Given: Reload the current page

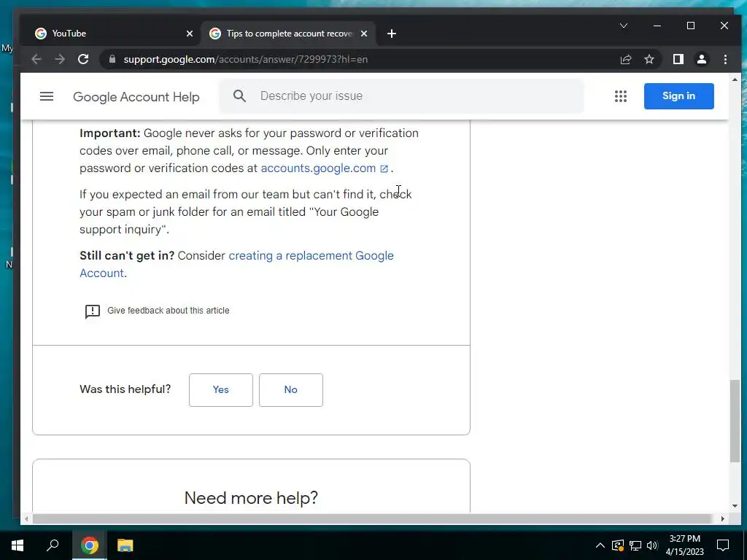Looking at the screenshot, I should tap(83, 59).
